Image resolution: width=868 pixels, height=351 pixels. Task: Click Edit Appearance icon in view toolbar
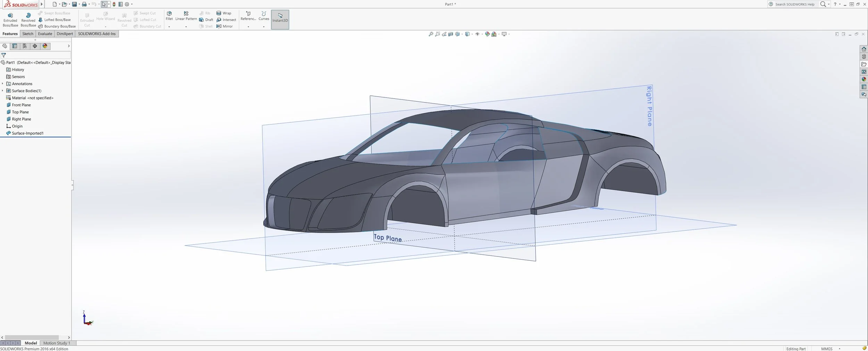487,34
